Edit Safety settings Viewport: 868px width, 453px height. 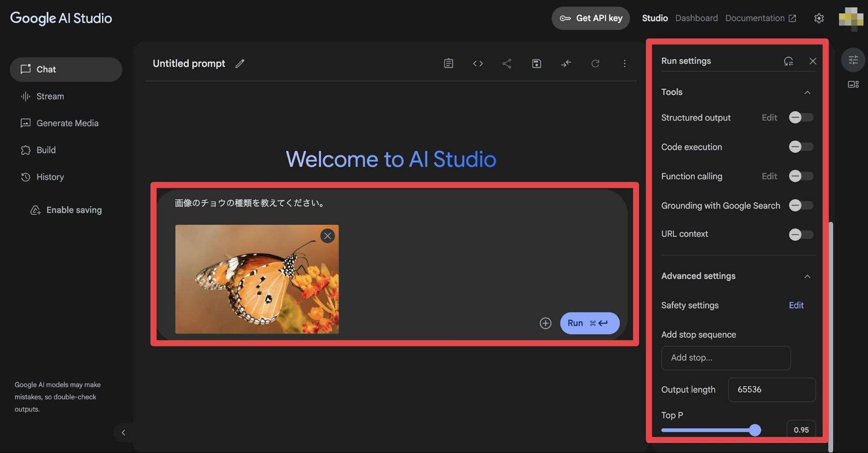coord(796,305)
